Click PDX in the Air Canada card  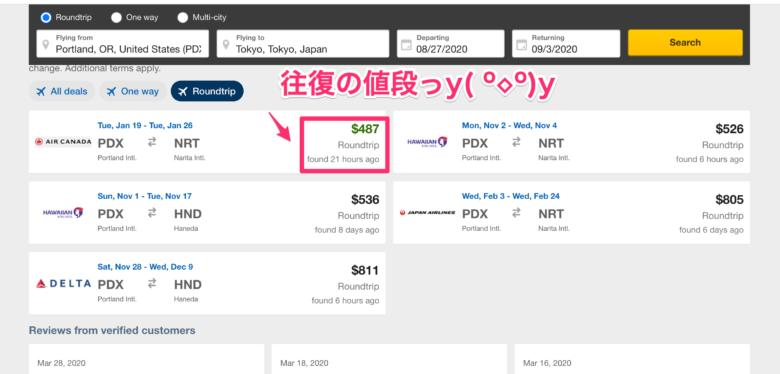pos(110,144)
